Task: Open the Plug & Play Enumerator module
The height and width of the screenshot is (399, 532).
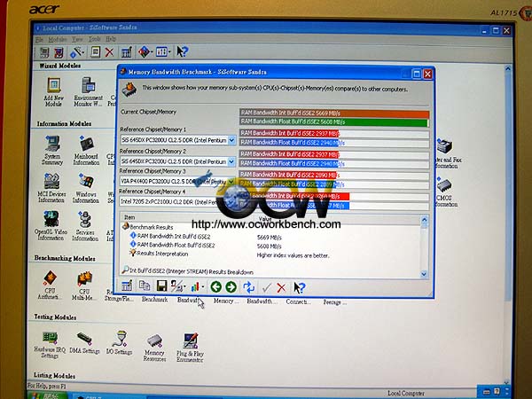Action: 190,348
